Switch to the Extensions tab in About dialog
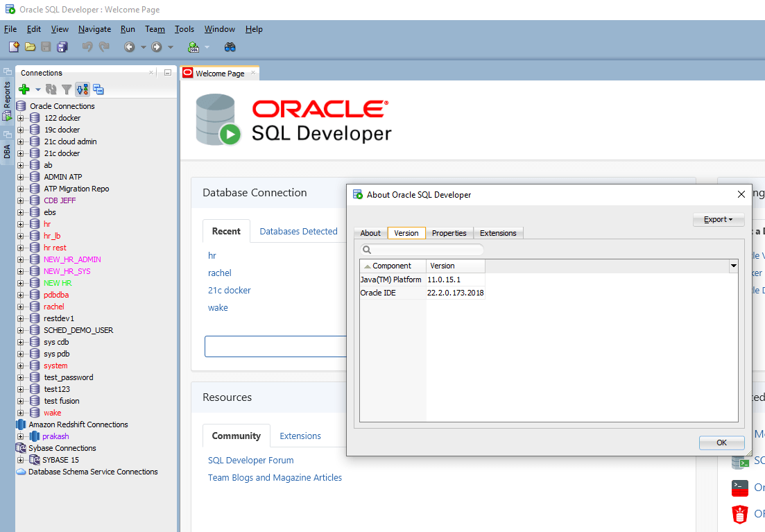 pyautogui.click(x=498, y=233)
